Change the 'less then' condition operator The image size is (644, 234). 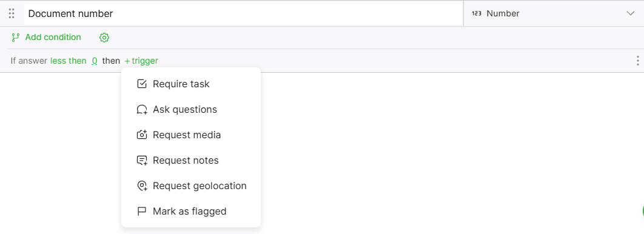68,61
